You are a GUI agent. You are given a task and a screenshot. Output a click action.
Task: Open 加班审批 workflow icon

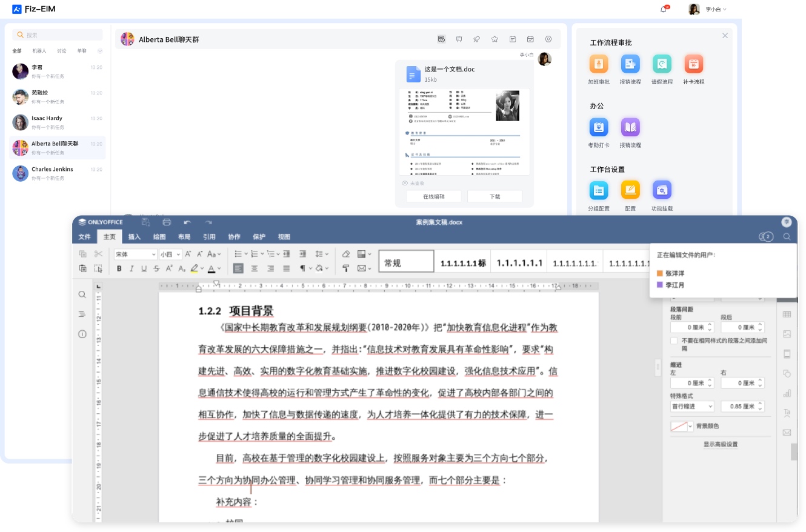[x=599, y=64]
